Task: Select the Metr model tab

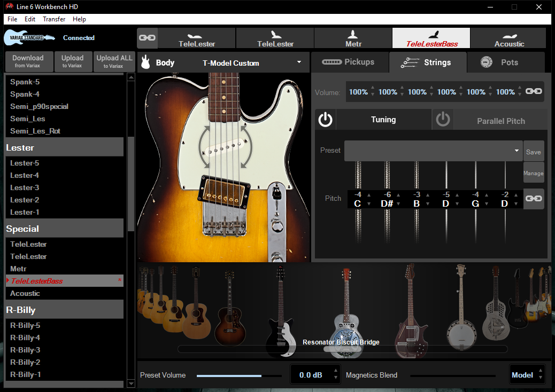Action: click(x=353, y=38)
